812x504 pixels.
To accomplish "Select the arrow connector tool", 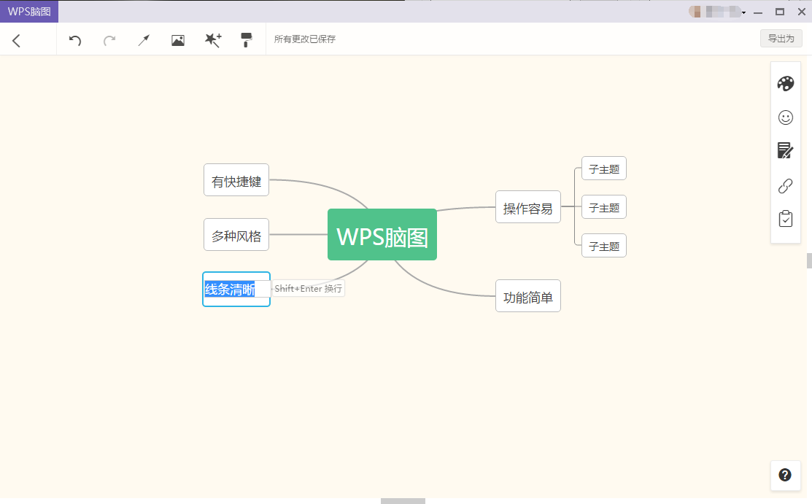I will [144, 40].
